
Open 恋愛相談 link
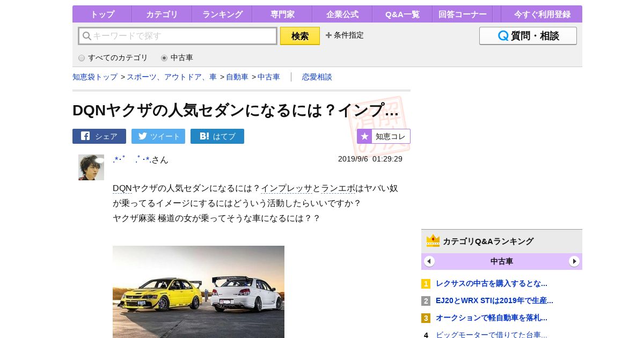click(317, 77)
